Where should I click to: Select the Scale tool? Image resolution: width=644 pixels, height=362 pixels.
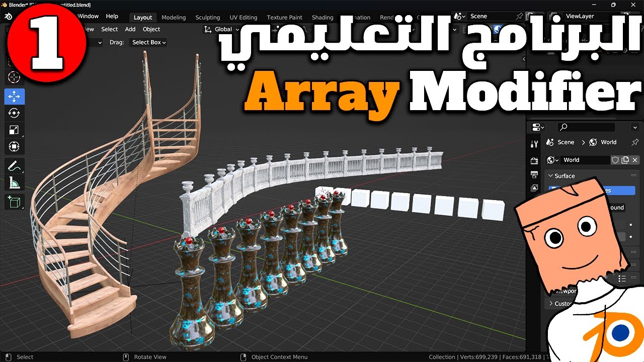click(x=14, y=130)
